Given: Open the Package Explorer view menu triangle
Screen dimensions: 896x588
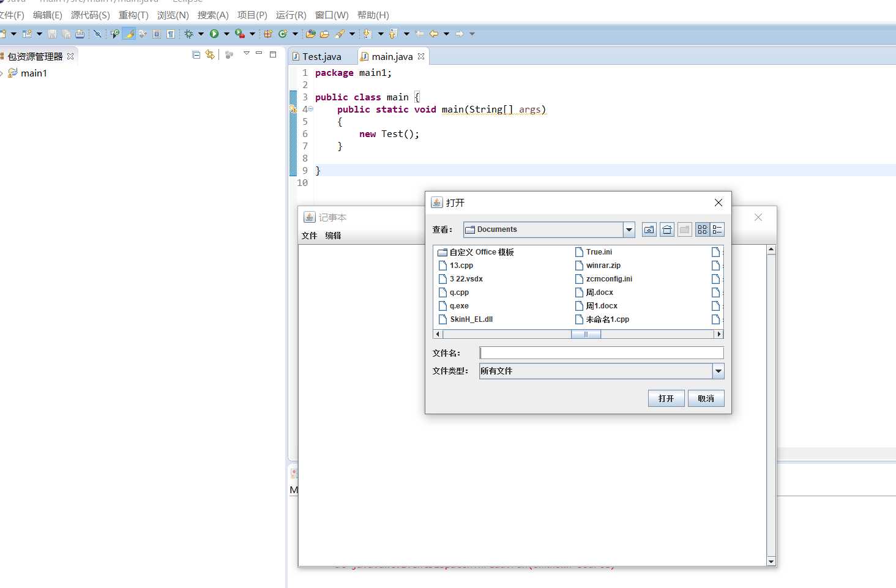Looking at the screenshot, I should [247, 53].
